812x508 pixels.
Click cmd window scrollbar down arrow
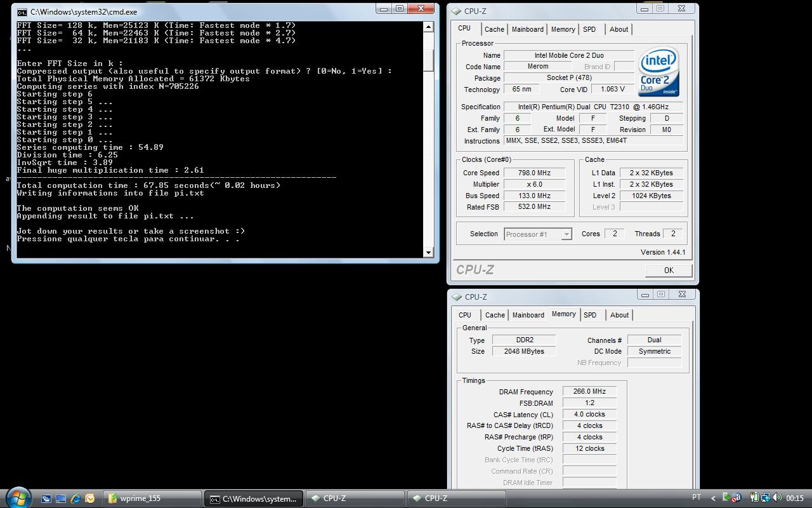pos(428,252)
